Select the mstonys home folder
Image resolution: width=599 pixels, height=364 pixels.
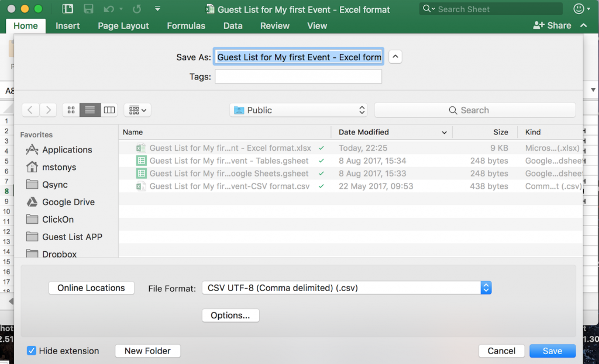tap(51, 167)
